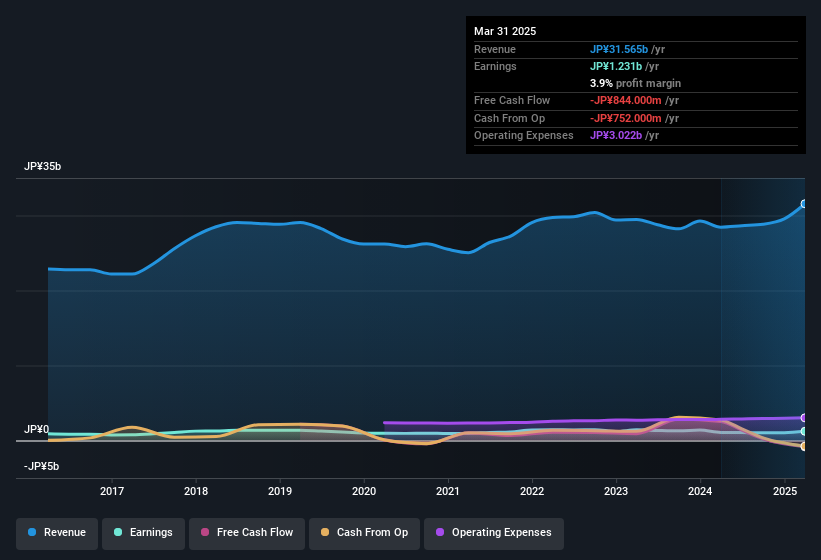Screen dimensions: 821x560
Task: Click the Mar 31 2025 tooltip date
Action: point(505,31)
